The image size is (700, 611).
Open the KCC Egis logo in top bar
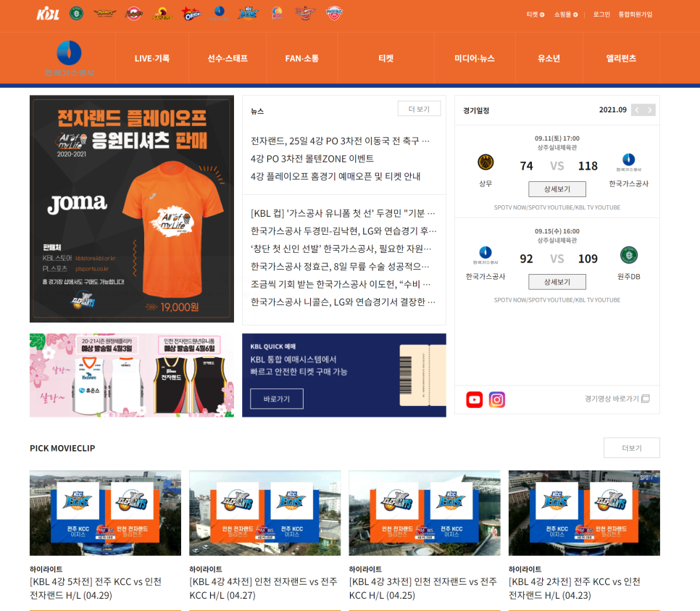pos(249,13)
